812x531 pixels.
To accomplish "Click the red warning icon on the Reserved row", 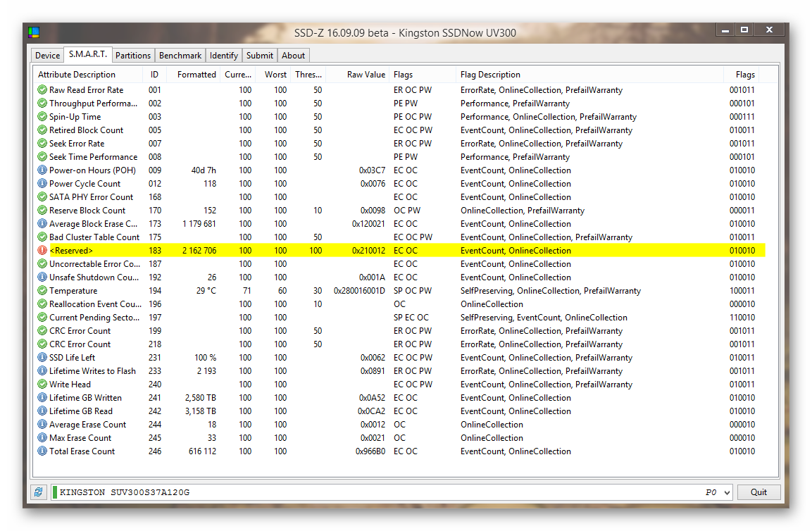I will 42,250.
